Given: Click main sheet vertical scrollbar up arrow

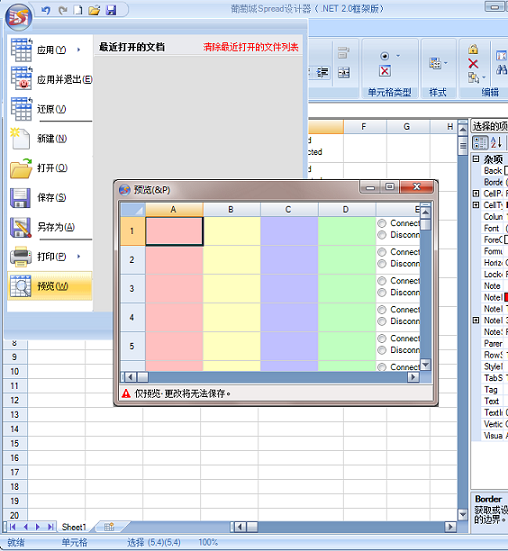Looking at the screenshot, I should pyautogui.click(x=463, y=130).
